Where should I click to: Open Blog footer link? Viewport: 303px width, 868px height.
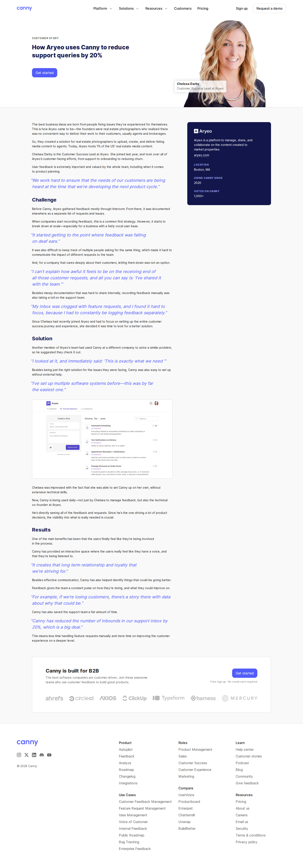tap(239, 770)
